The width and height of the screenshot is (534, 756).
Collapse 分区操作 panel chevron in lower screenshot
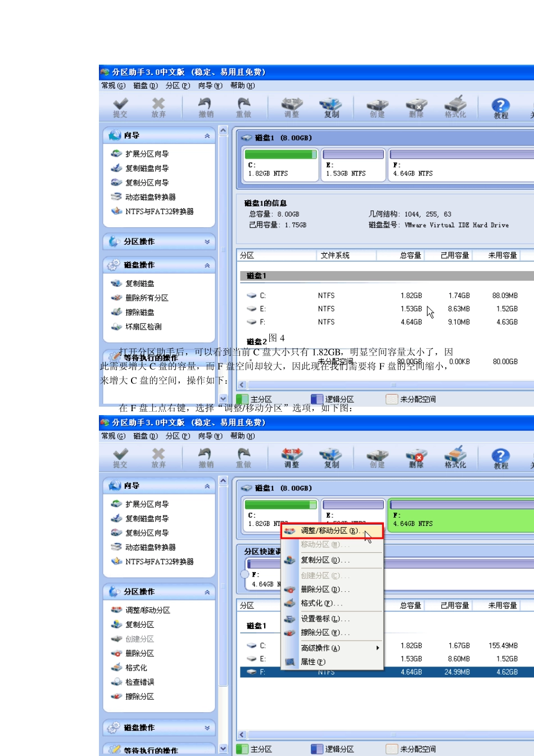pos(207,592)
